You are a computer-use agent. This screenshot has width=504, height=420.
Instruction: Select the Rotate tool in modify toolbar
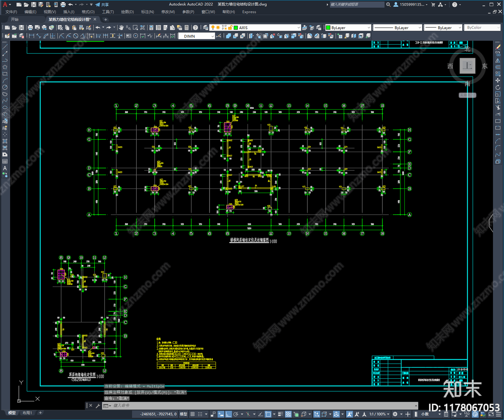tap(498, 87)
